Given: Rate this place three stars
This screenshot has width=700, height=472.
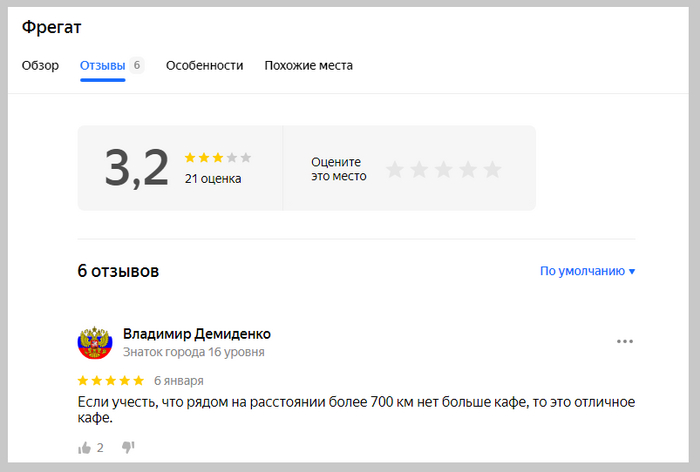Looking at the screenshot, I should point(443,170).
